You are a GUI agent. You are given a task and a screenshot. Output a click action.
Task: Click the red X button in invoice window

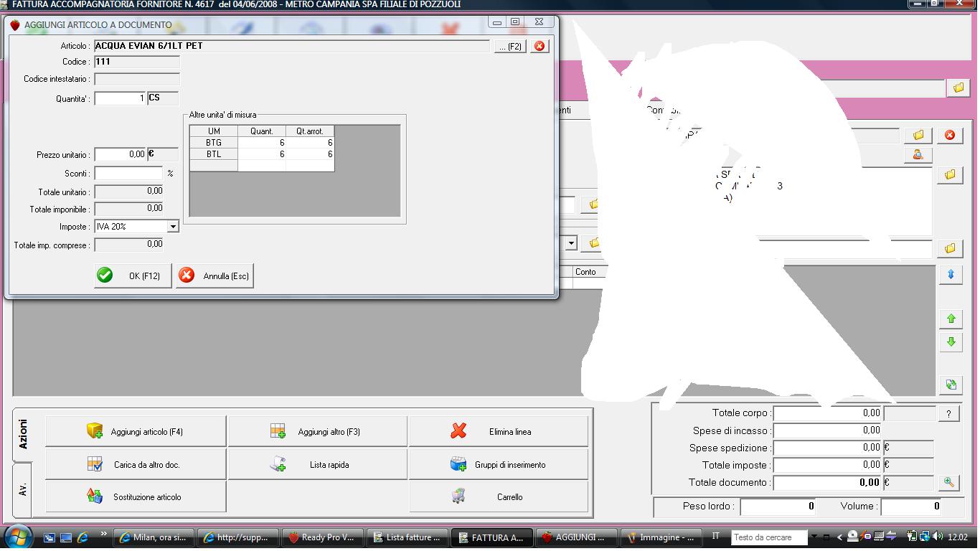pyautogui.click(x=950, y=135)
